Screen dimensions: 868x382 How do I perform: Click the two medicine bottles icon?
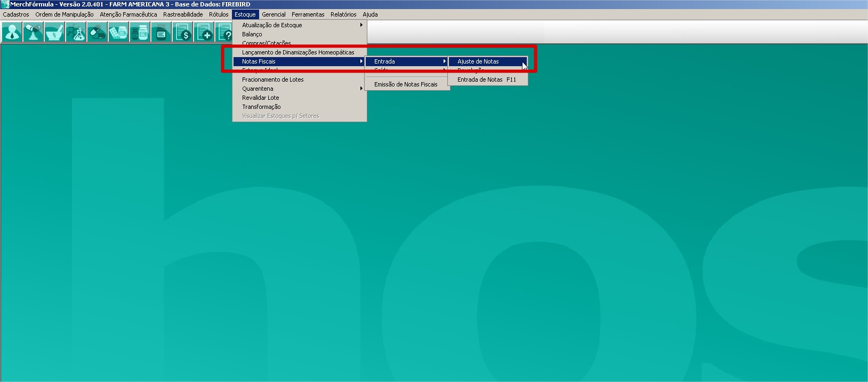coord(140,33)
